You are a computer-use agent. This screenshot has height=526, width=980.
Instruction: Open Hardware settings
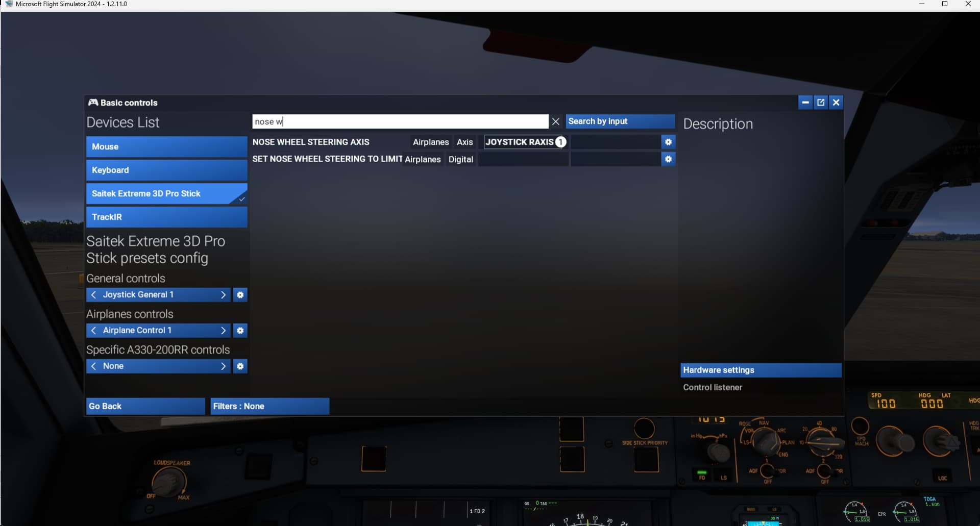click(761, 370)
